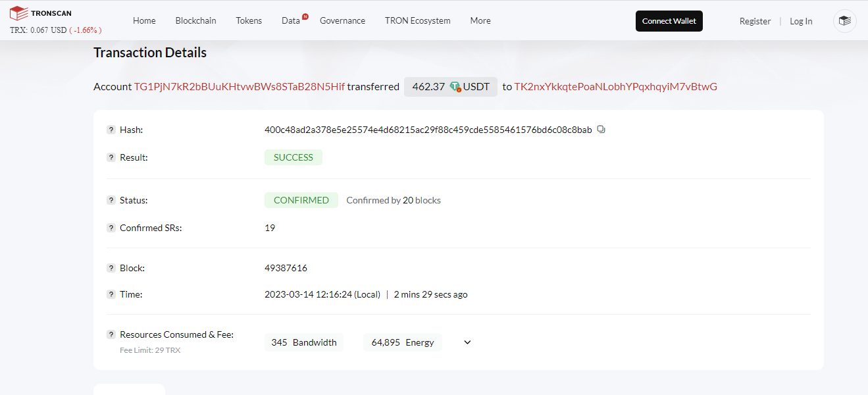Open the More menu dropdown
The height and width of the screenshot is (395, 868).
coord(480,21)
